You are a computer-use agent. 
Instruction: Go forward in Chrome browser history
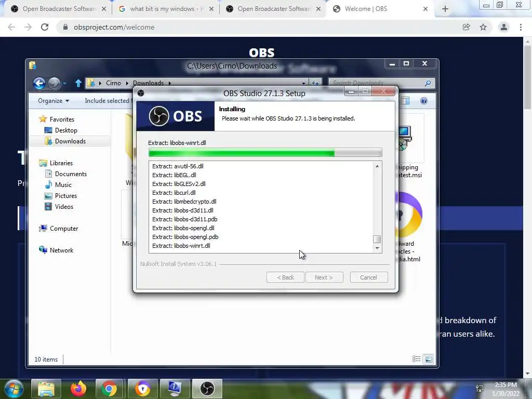28,27
